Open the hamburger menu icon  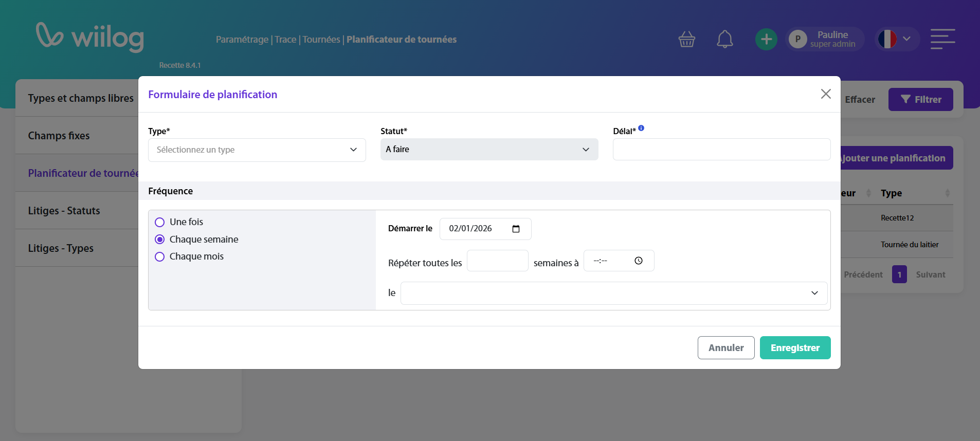(x=942, y=39)
